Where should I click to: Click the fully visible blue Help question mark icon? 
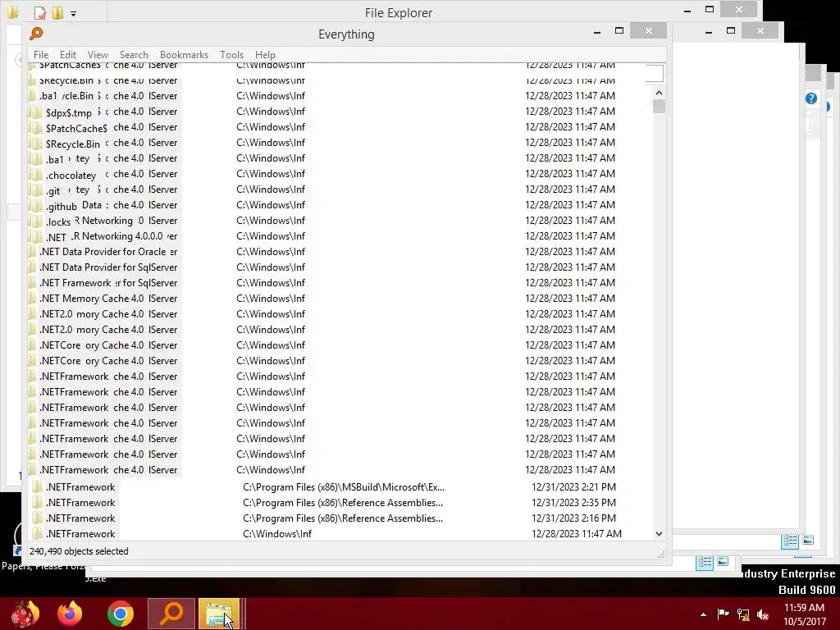tap(811, 98)
